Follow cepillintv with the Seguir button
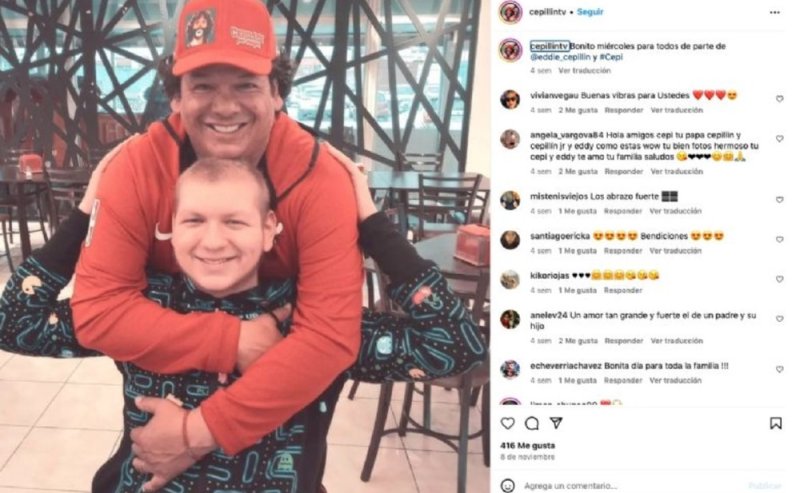The width and height of the screenshot is (800, 493). pyautogui.click(x=590, y=12)
